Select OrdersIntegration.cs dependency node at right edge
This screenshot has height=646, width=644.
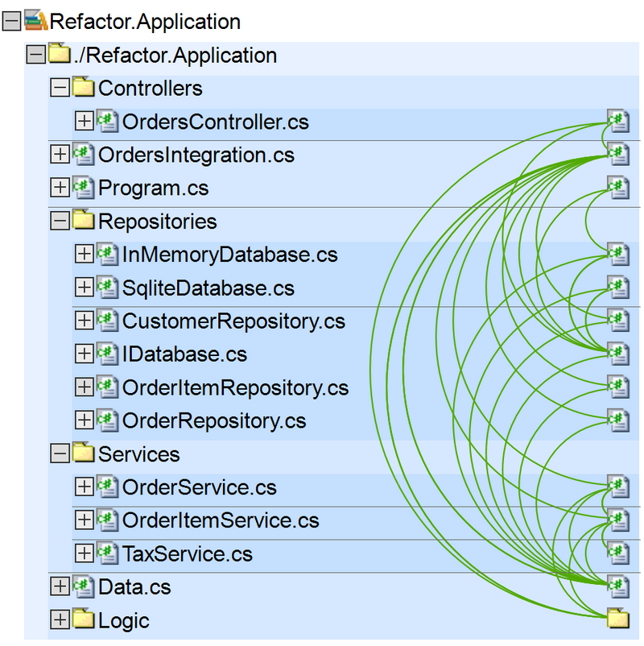[x=618, y=155]
